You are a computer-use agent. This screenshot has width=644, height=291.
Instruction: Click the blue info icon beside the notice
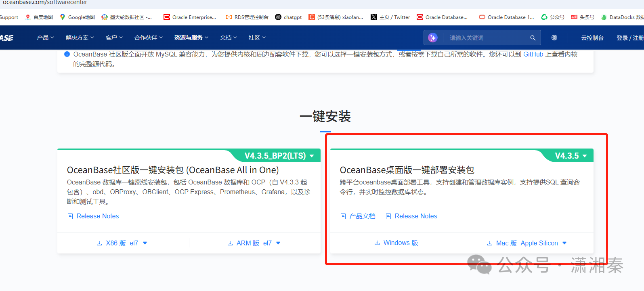tap(67, 54)
